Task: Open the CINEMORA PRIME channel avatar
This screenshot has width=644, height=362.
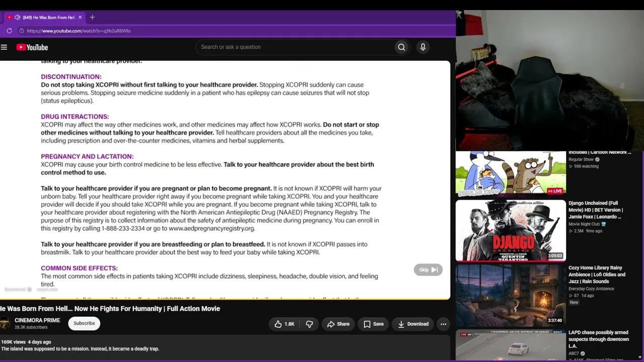Action: click(x=5, y=323)
